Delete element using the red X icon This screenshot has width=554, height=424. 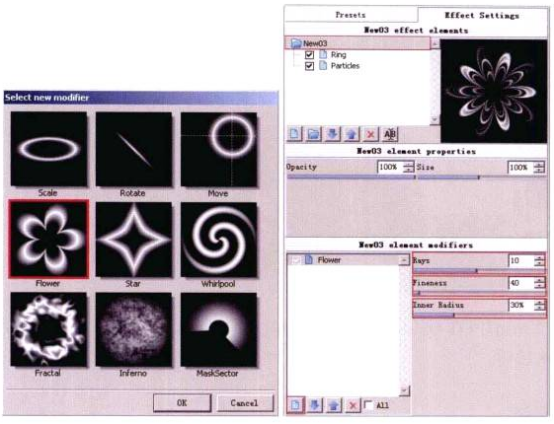[370, 134]
